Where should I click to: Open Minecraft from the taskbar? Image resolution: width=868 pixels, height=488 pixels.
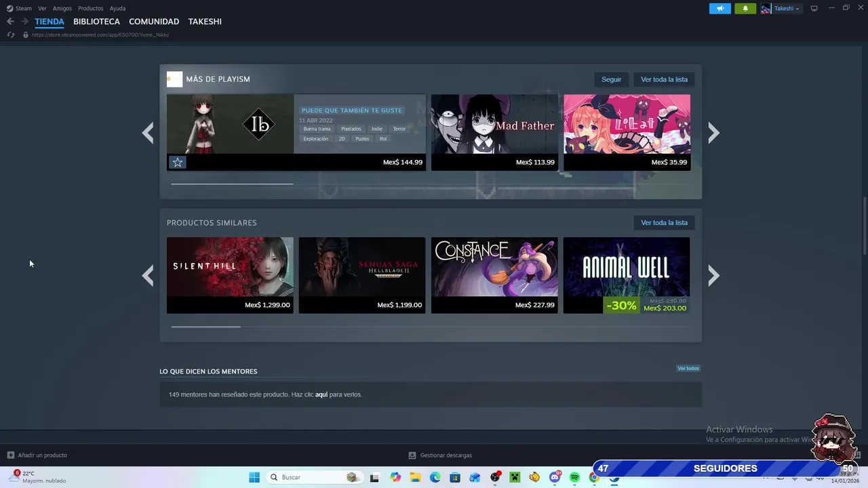[515, 477]
